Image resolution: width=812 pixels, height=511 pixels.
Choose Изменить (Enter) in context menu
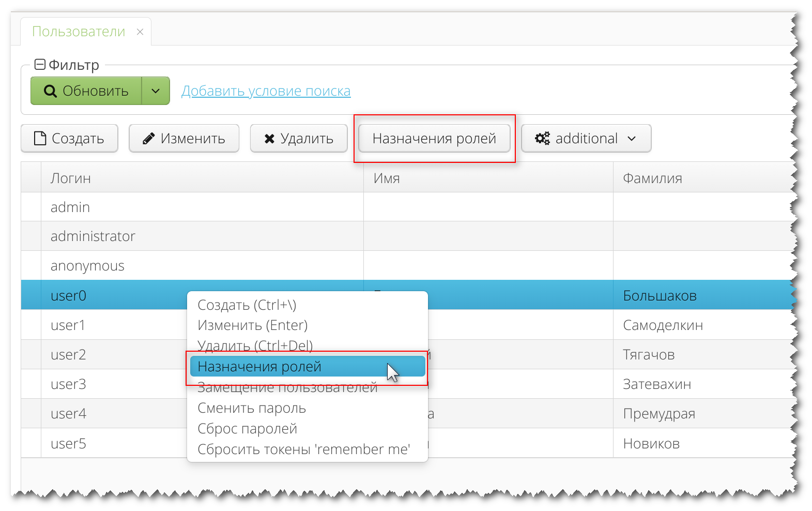click(307, 325)
